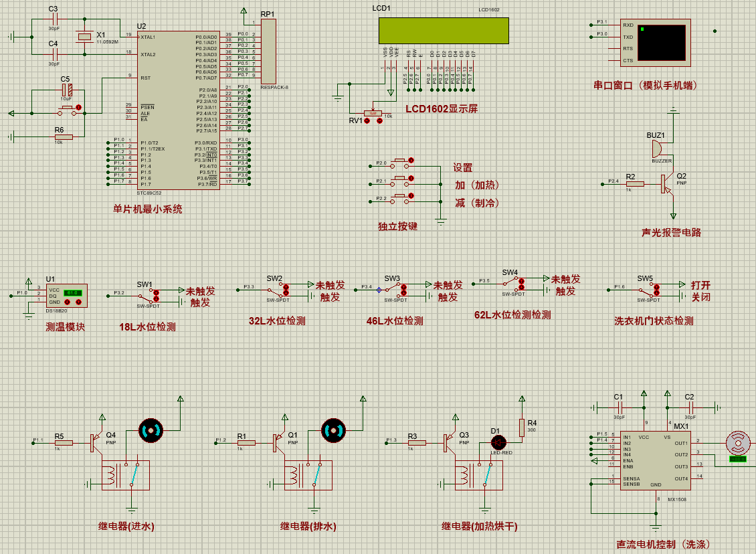This screenshot has width=756, height=554.
Task: Select the STC89C52 microcontroller U2
Action: pyautogui.click(x=179, y=110)
